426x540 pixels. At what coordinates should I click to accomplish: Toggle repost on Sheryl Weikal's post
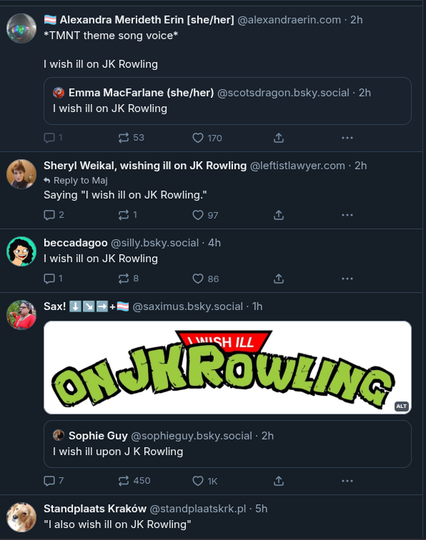pos(127,215)
